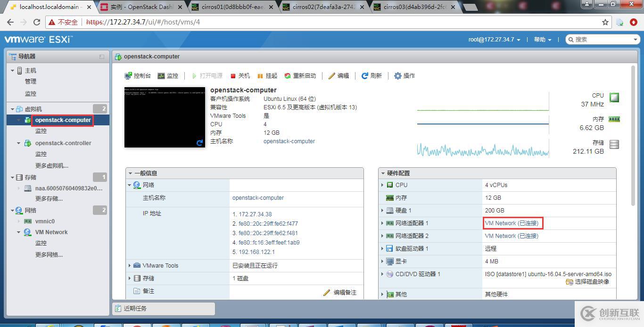This screenshot has height=327, width=644.
Task: Click VM Network link for 网络适配器 2
Action: 512,236
